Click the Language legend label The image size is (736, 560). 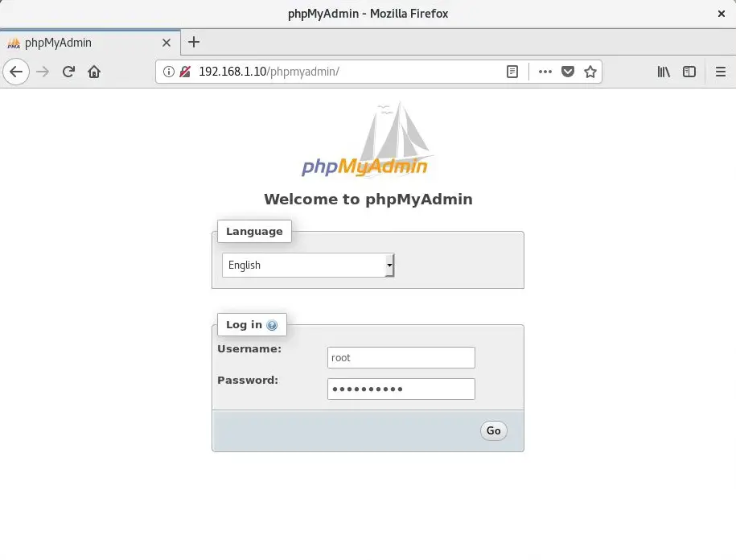254,231
